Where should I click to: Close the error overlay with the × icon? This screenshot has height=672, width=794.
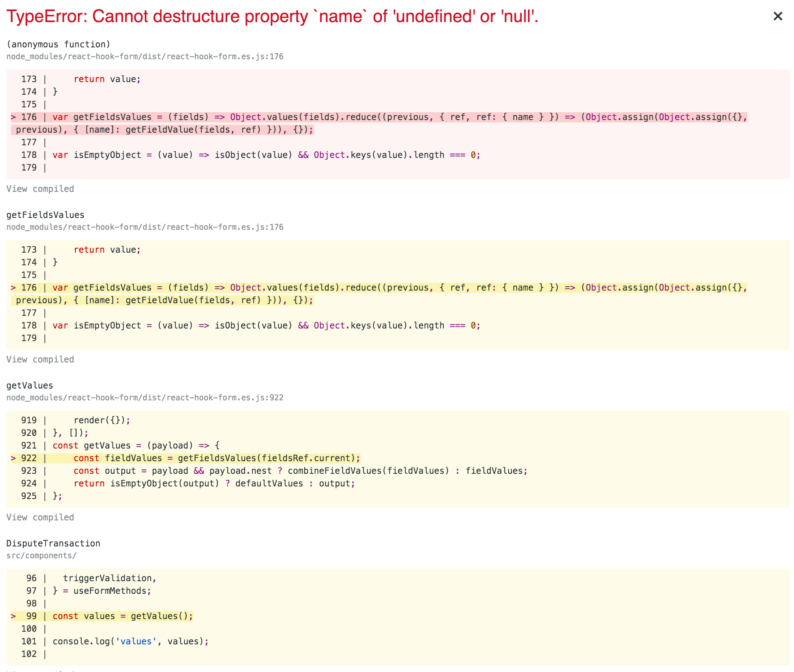[x=778, y=16]
